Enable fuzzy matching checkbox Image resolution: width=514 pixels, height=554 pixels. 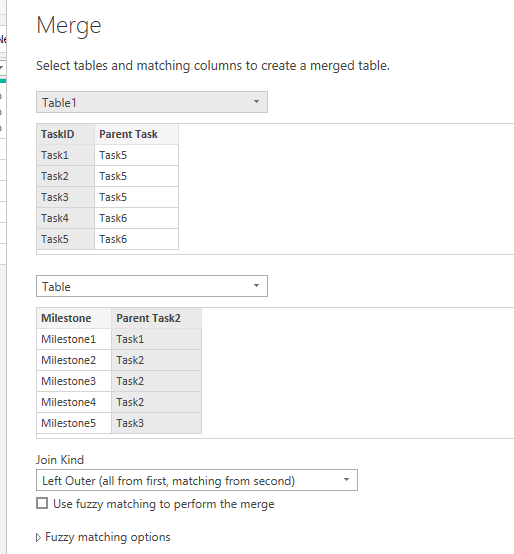pyautogui.click(x=42, y=503)
